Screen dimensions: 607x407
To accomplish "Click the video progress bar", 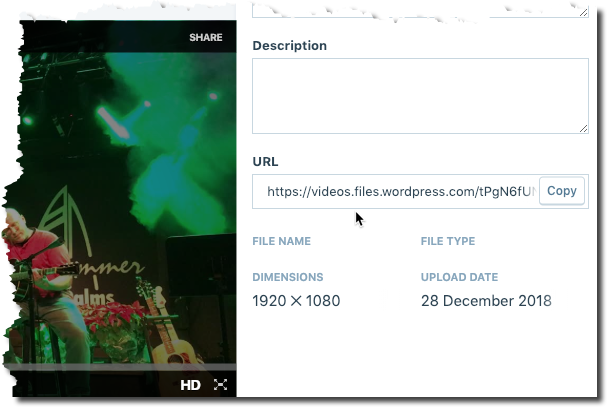I will click(x=120, y=367).
